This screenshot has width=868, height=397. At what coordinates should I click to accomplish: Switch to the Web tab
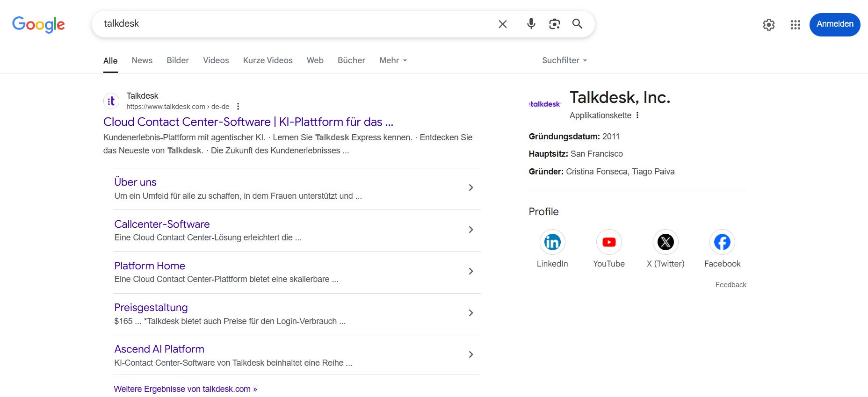[x=315, y=60]
